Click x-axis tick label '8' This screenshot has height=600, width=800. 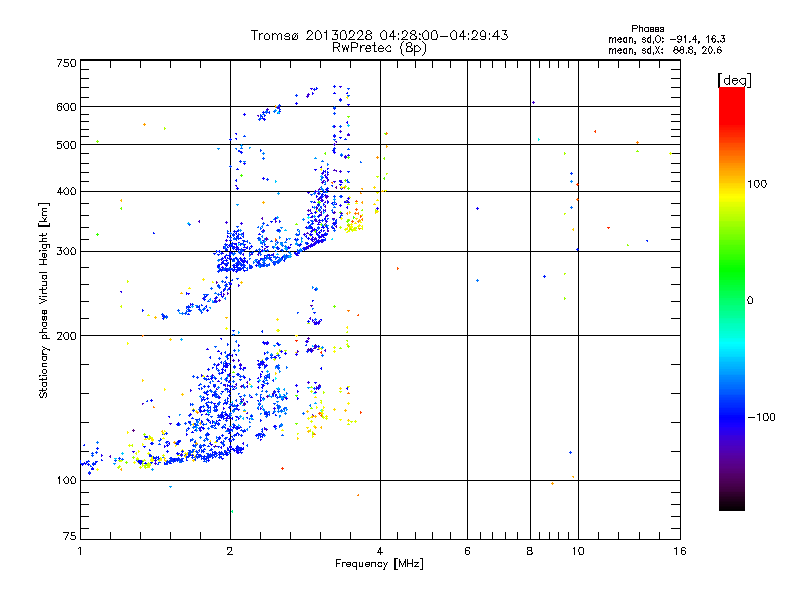(530, 551)
